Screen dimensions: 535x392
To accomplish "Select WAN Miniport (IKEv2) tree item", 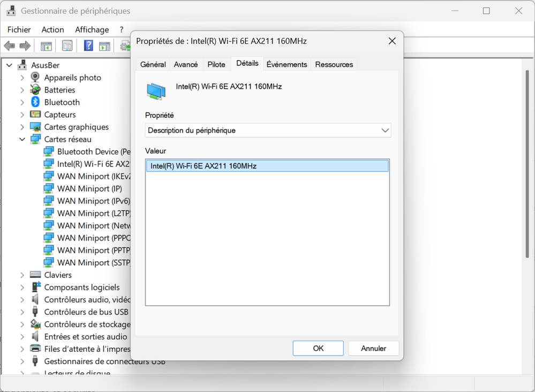I will click(94, 176).
